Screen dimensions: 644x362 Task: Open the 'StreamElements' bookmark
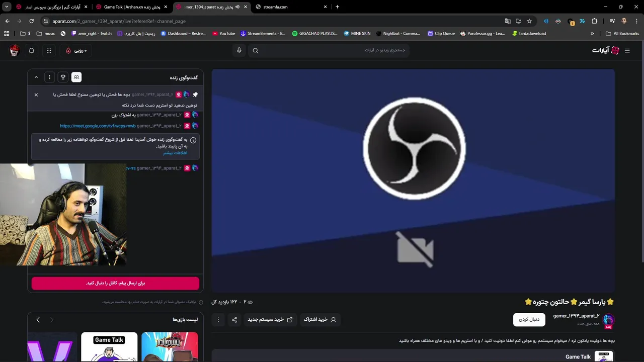click(263, 34)
